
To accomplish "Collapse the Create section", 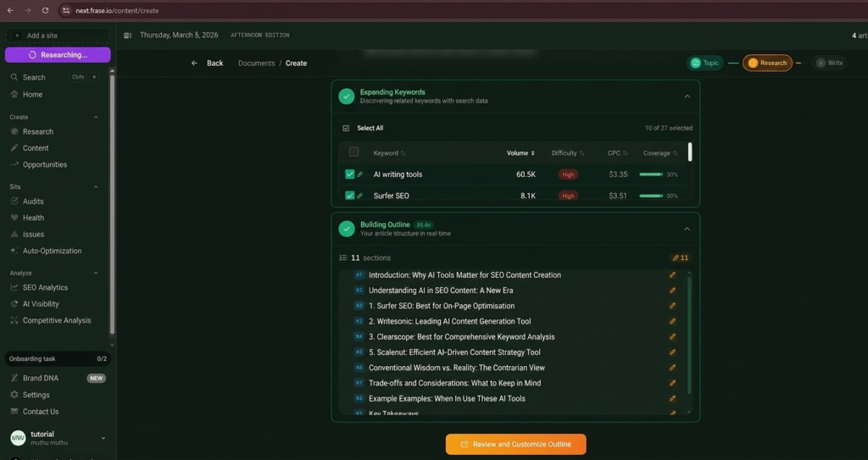I will click(x=96, y=118).
